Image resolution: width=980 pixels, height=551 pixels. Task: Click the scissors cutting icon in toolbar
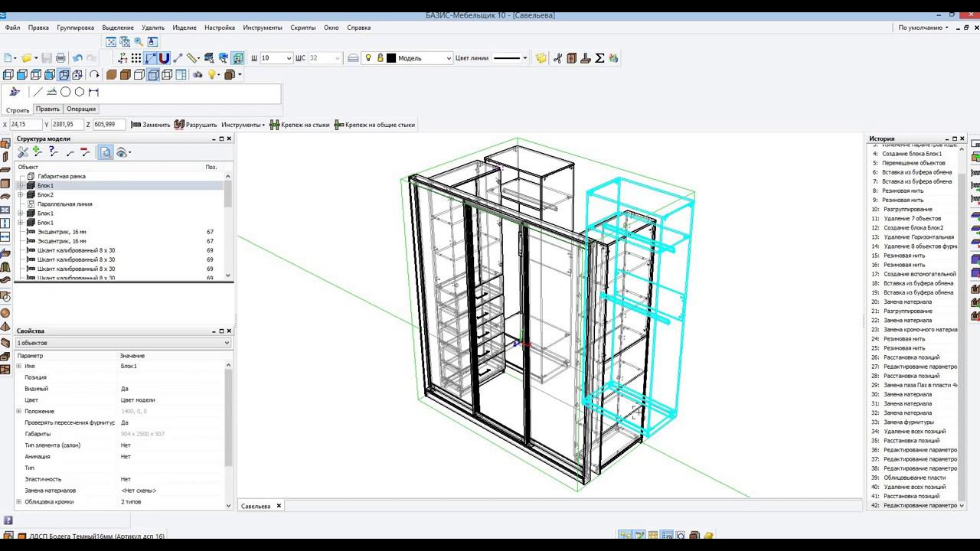click(x=557, y=58)
